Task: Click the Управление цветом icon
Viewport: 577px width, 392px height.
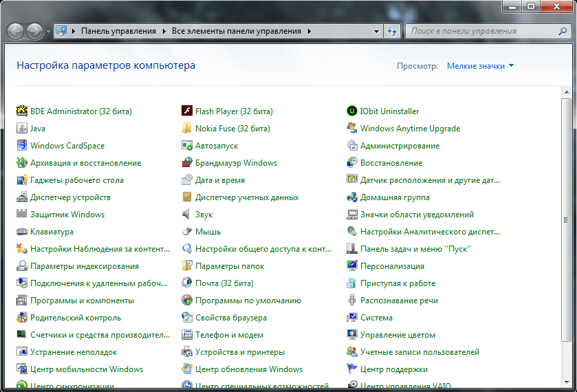Action: [x=352, y=335]
